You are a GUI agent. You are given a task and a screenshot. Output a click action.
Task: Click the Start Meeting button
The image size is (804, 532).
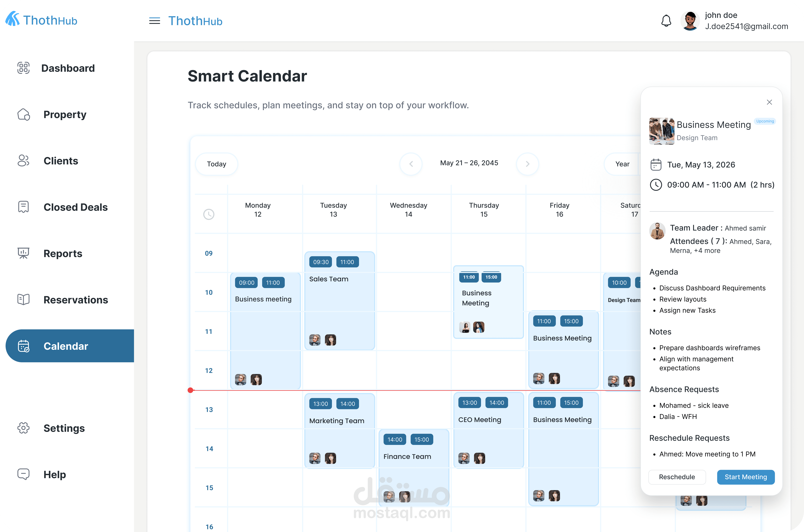[x=745, y=477]
